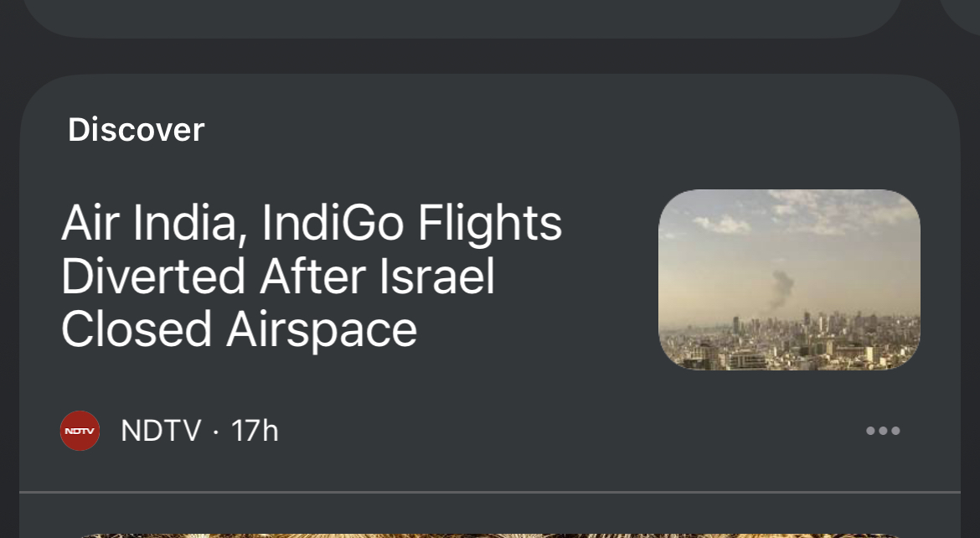This screenshot has height=538, width=980.
Task: Open the Air India, IndiGo Flights article headline
Action: click(x=312, y=277)
